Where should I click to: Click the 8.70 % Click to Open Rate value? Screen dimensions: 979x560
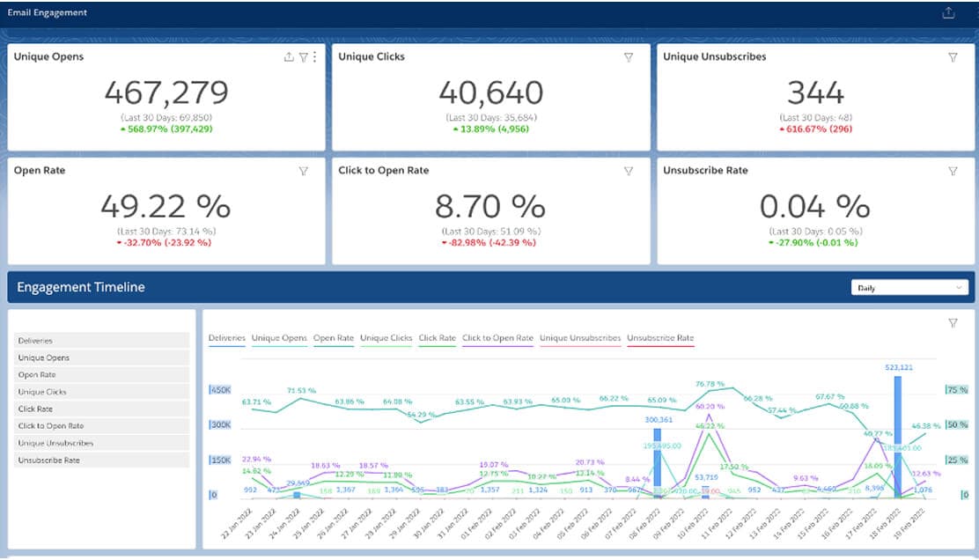tap(490, 206)
